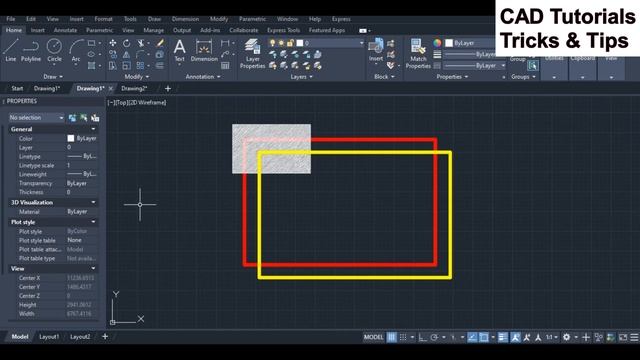Click Match Properties tool
Screen dimensions: 640x360
pyautogui.click(x=418, y=53)
